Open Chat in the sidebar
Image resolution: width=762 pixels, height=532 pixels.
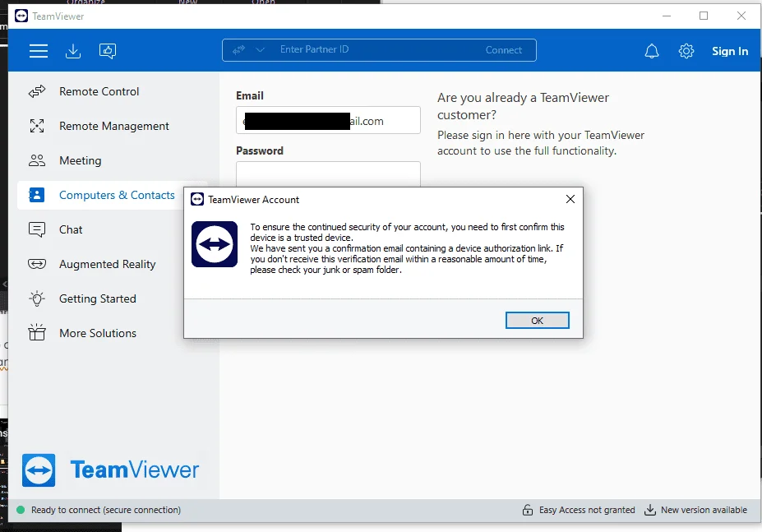click(x=113, y=229)
